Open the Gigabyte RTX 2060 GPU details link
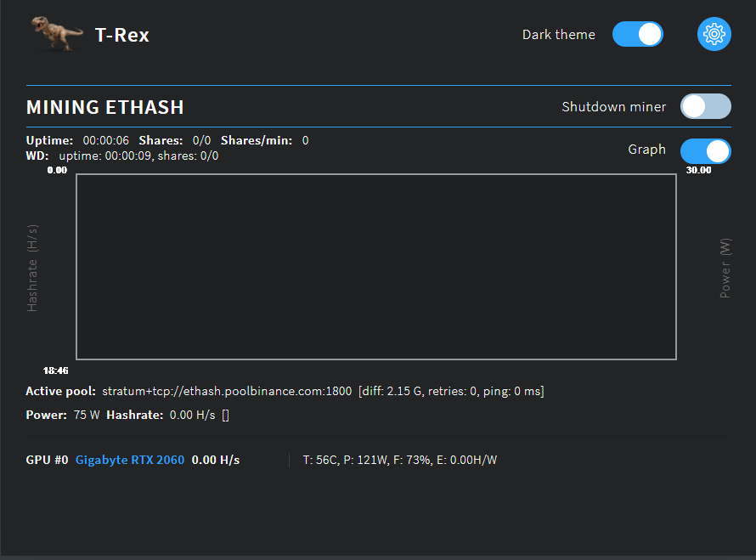Screen dimensions: 756x560 [x=128, y=460]
